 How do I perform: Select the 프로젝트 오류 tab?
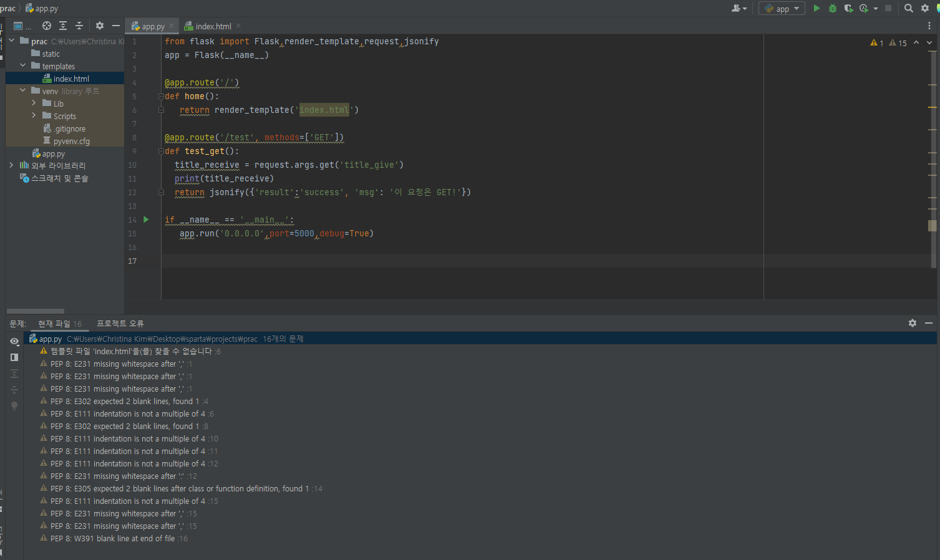click(x=120, y=324)
